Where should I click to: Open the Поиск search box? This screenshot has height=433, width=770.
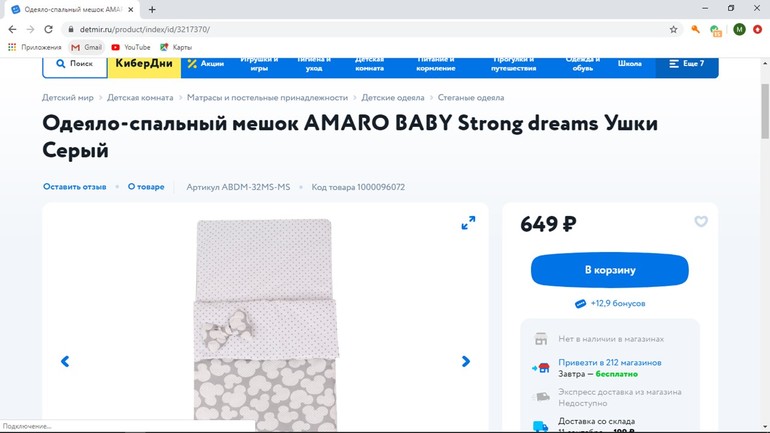tap(75, 66)
